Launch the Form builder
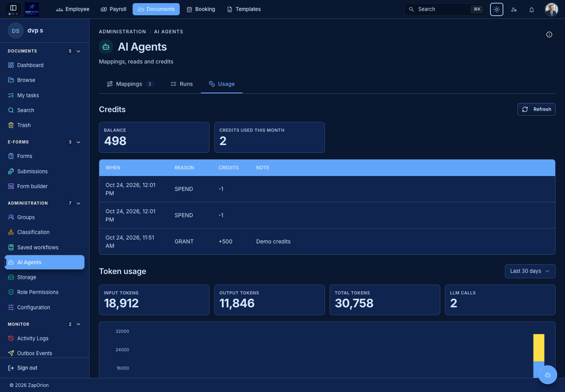Screen dimensions: 565x392 pos(45,186)
